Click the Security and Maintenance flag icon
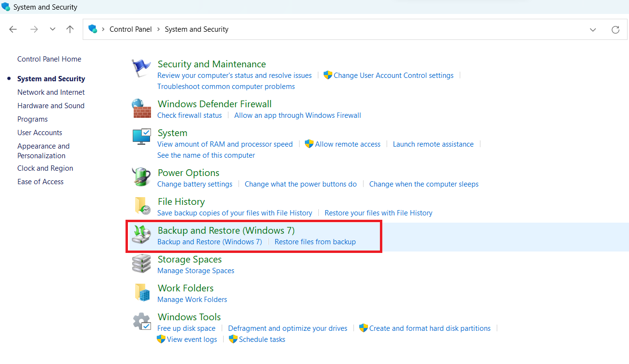 tap(141, 69)
